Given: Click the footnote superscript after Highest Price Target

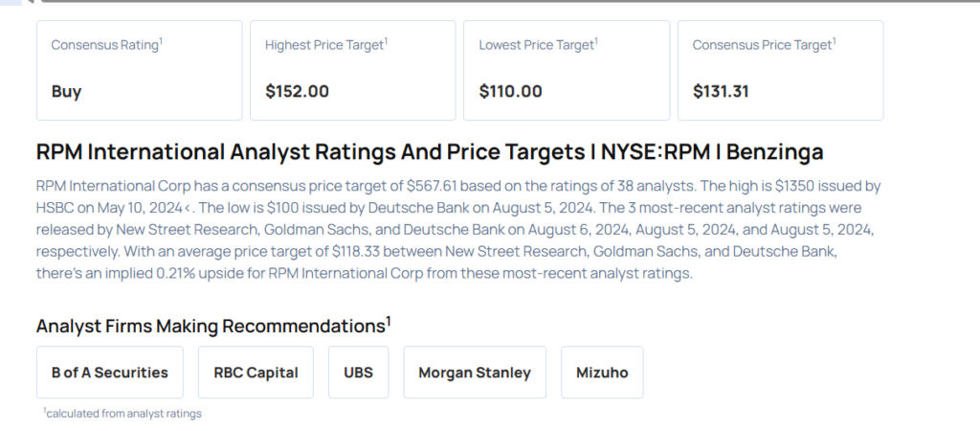Looking at the screenshot, I should [386, 41].
